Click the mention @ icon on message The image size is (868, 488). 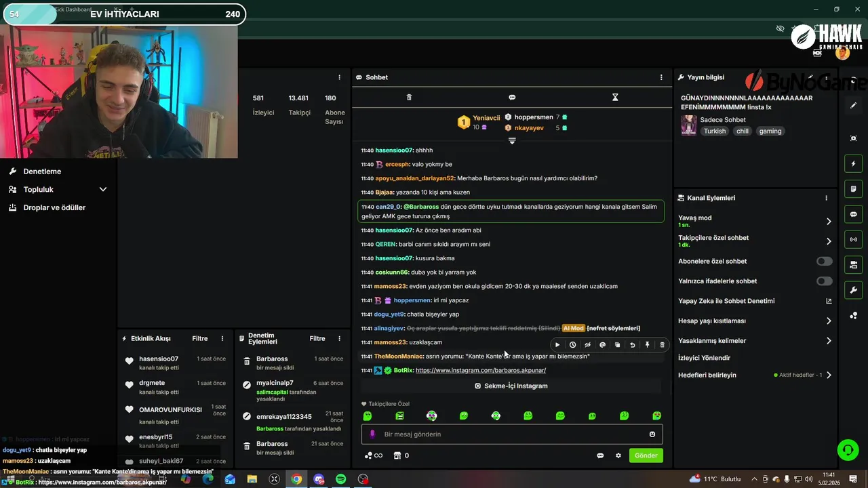602,345
